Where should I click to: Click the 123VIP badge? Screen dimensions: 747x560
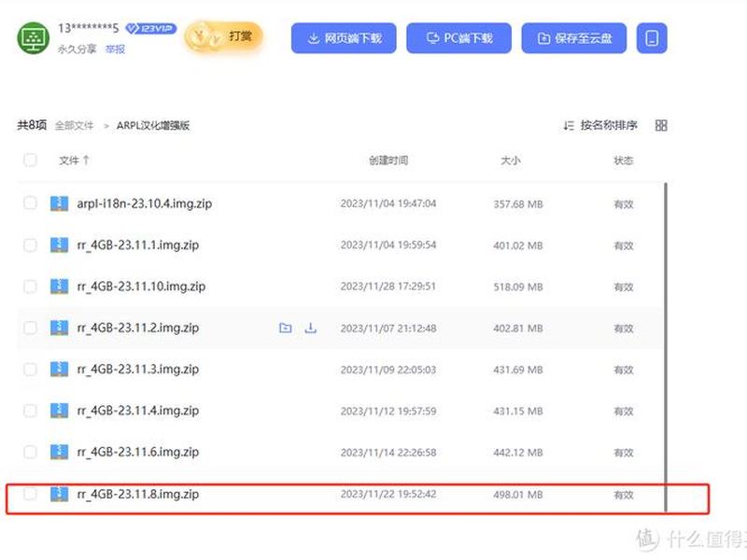pos(150,29)
